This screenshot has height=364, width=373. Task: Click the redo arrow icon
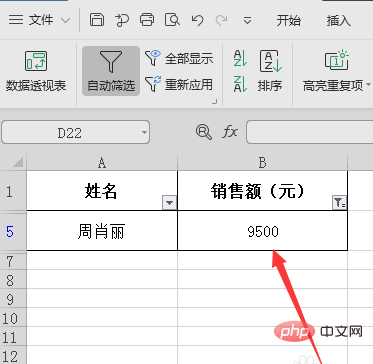(221, 20)
